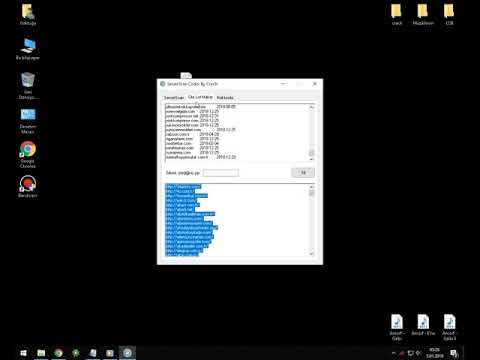The width and height of the screenshot is (480, 360).
Task: Close the Server Scan Coder window
Action: point(315,84)
